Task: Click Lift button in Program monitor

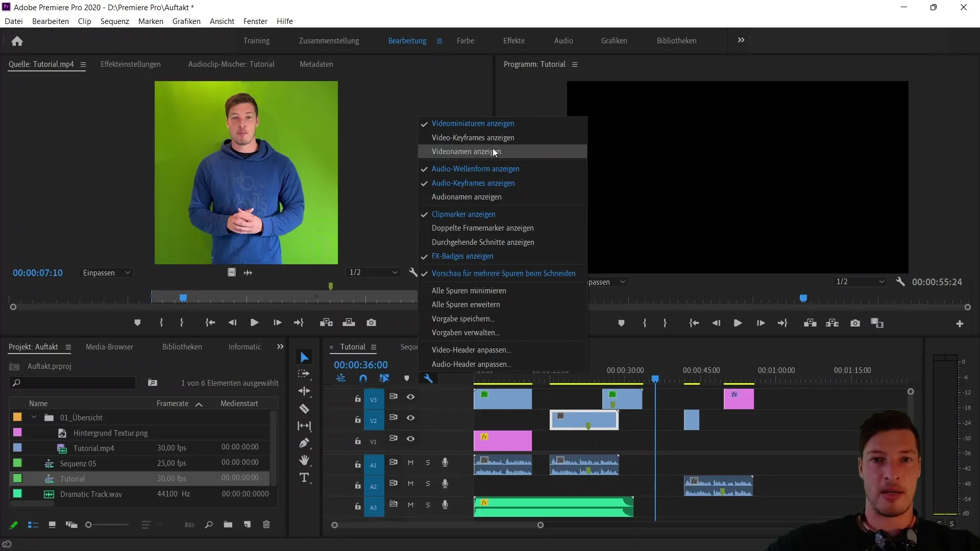Action: point(810,323)
